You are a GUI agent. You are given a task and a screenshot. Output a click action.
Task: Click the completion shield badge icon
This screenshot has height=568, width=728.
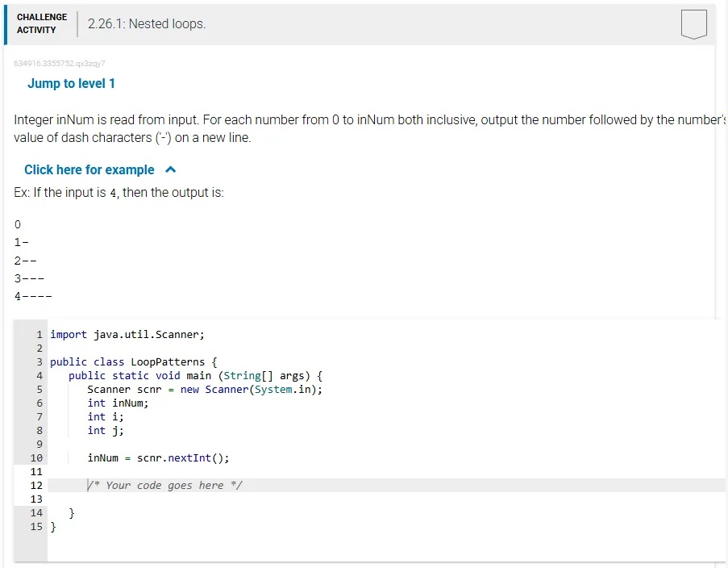(694, 24)
